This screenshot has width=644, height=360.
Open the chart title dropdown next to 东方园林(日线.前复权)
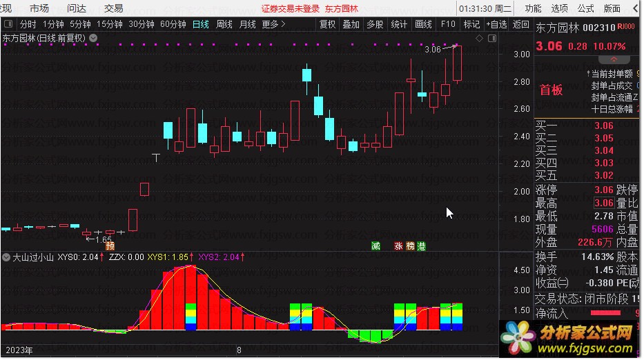[93, 38]
